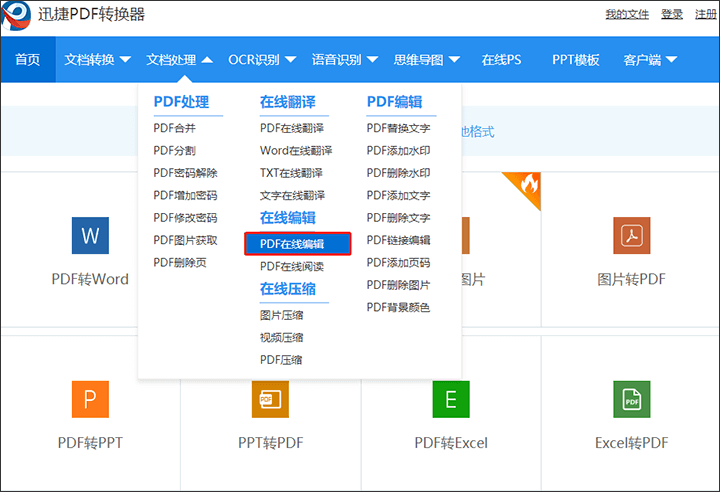Viewport: 720px width, 492px height.
Task: Select PDF增加密码 menu entry
Action: (x=186, y=196)
